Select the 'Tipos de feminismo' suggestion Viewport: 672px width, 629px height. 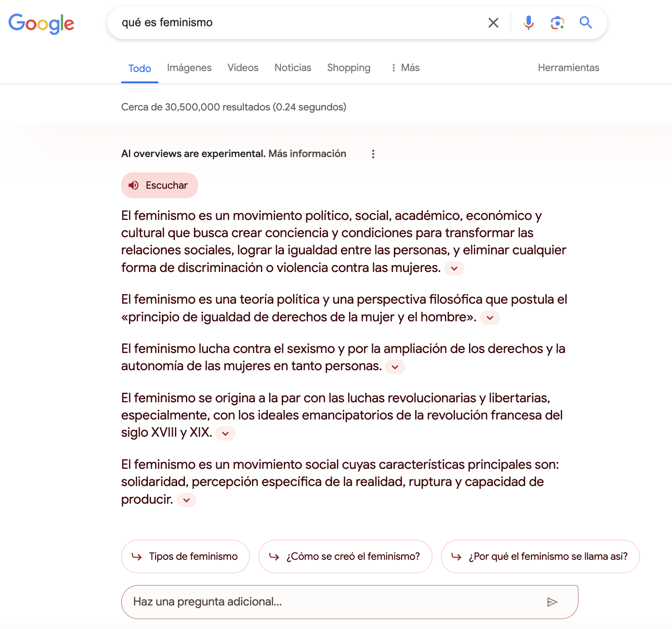point(185,557)
